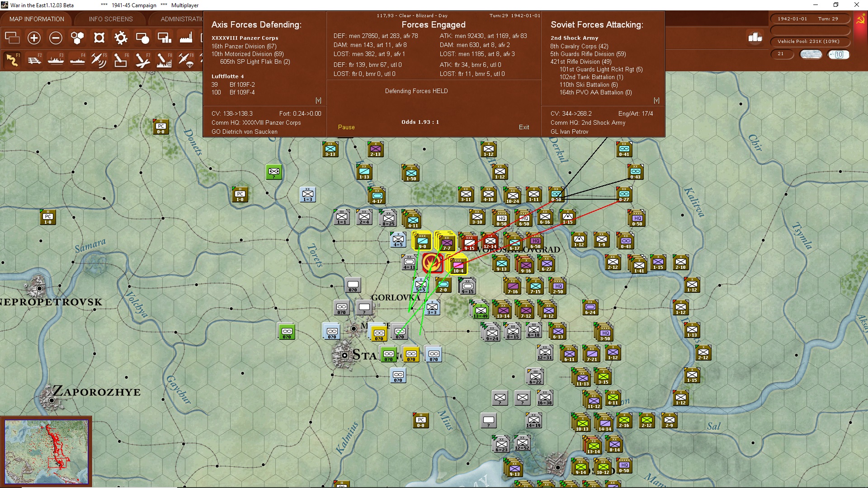Click the 8th Cavalry Corps (42) entry
868x488 pixels.
579,46
